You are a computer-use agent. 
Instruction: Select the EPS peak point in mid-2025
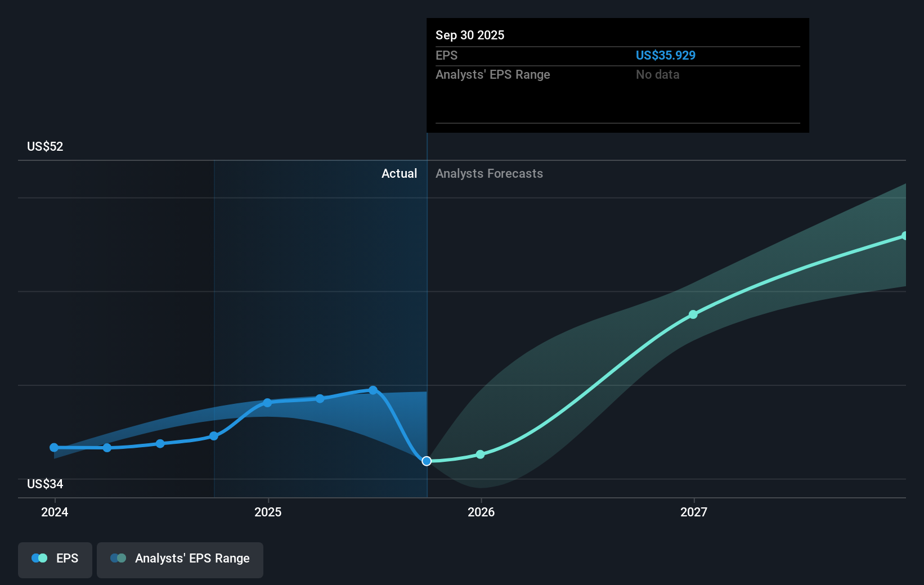[x=373, y=390]
